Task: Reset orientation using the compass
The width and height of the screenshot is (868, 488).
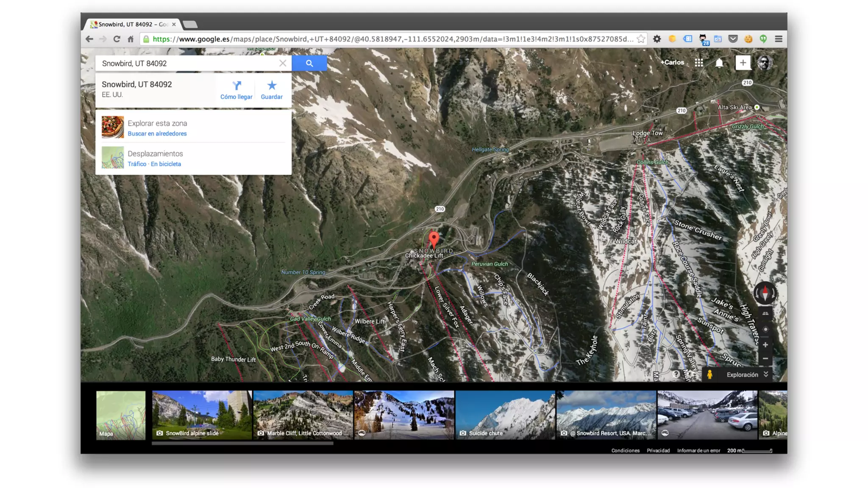Action: click(765, 293)
